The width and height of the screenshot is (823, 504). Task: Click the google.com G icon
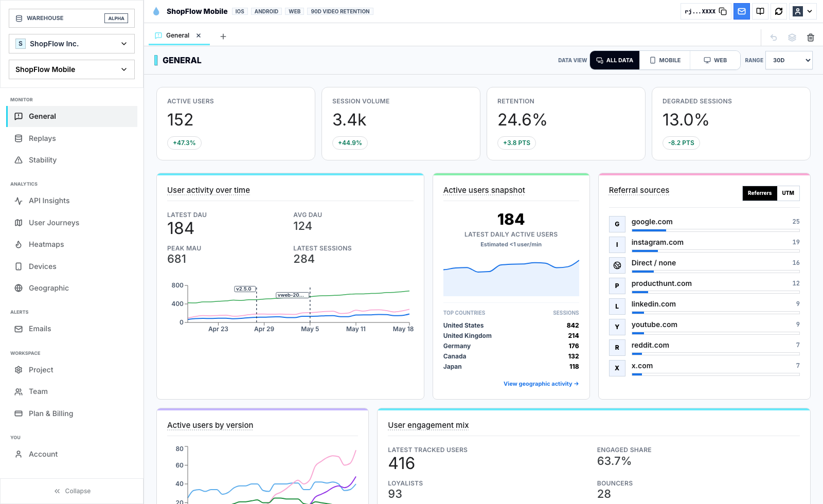tap(617, 224)
